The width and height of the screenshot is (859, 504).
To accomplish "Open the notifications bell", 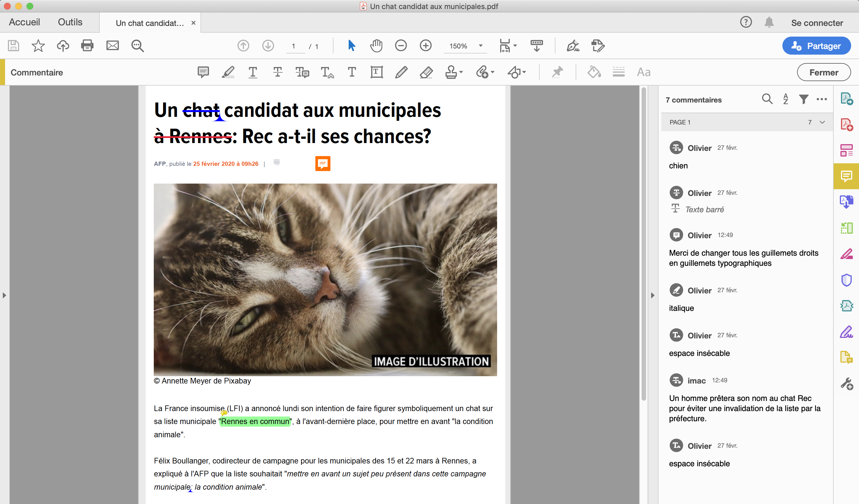I will click(x=769, y=22).
